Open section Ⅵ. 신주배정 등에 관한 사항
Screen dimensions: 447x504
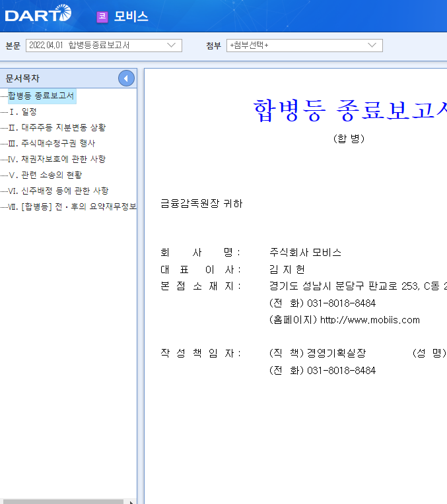tap(59, 191)
